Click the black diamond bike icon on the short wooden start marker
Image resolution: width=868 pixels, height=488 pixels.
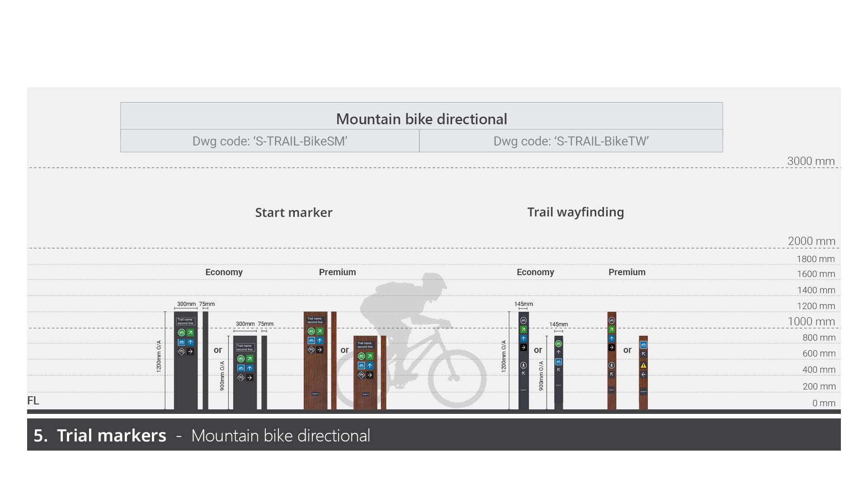tap(361, 375)
